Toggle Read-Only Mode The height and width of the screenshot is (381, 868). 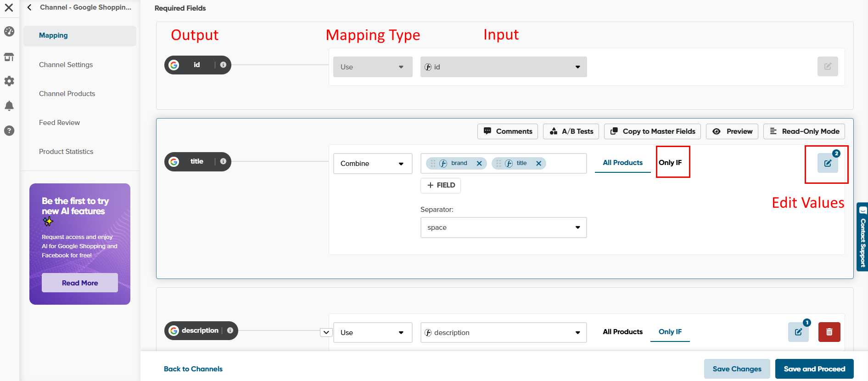pyautogui.click(x=804, y=131)
